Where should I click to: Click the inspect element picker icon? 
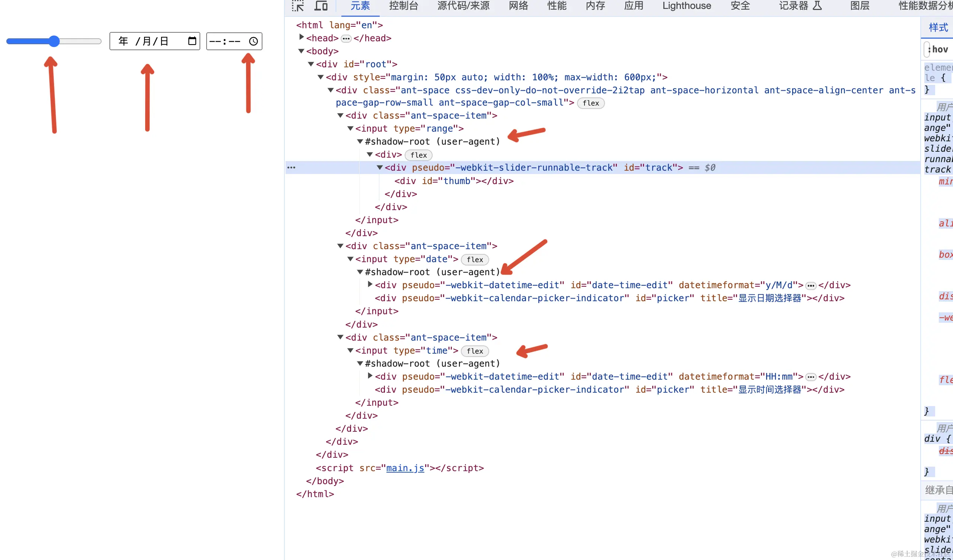click(x=297, y=6)
